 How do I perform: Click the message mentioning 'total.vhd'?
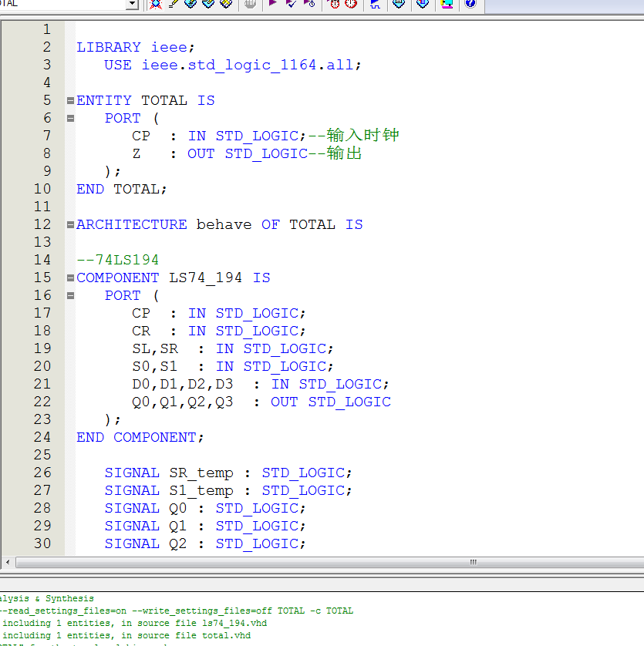click(x=126, y=635)
